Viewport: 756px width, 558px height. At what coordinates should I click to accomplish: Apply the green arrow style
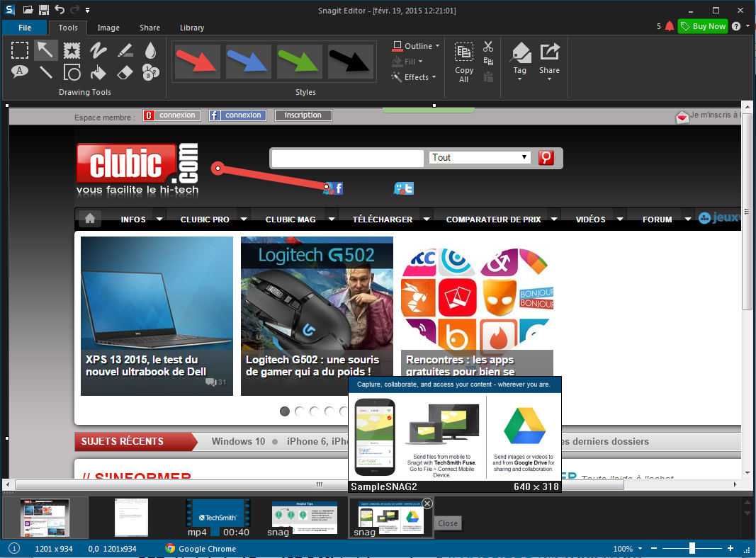(300, 61)
